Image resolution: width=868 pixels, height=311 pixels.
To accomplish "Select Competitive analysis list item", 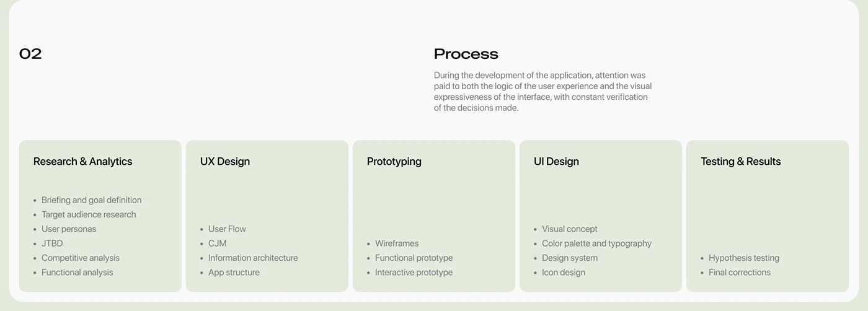I will coord(81,258).
